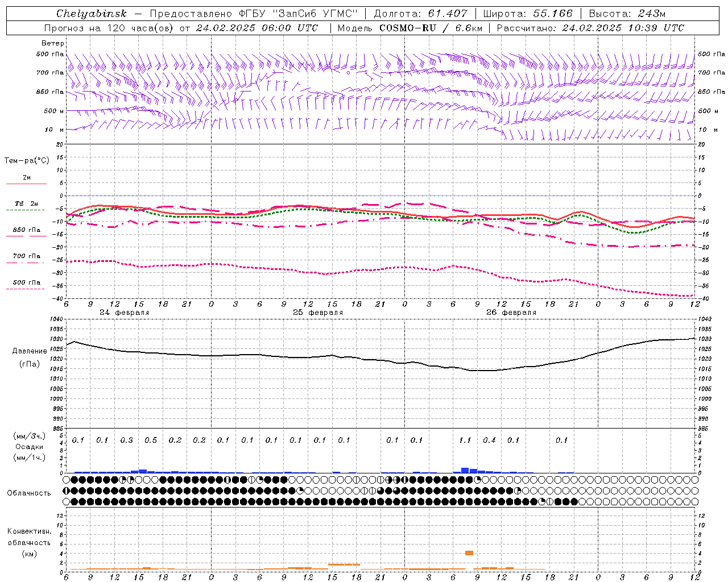This screenshot has height=582, width=728.
Task: Click the 'Ветер' wind panel label
Action: click(53, 43)
